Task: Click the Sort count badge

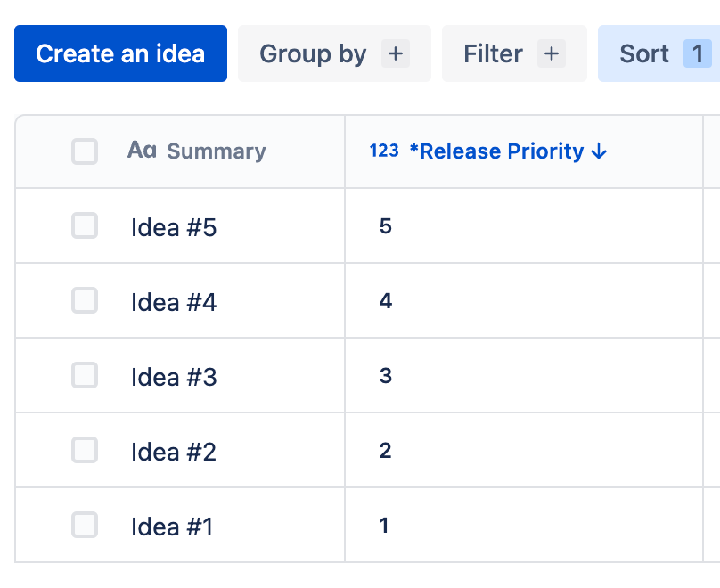Action: 698,53
